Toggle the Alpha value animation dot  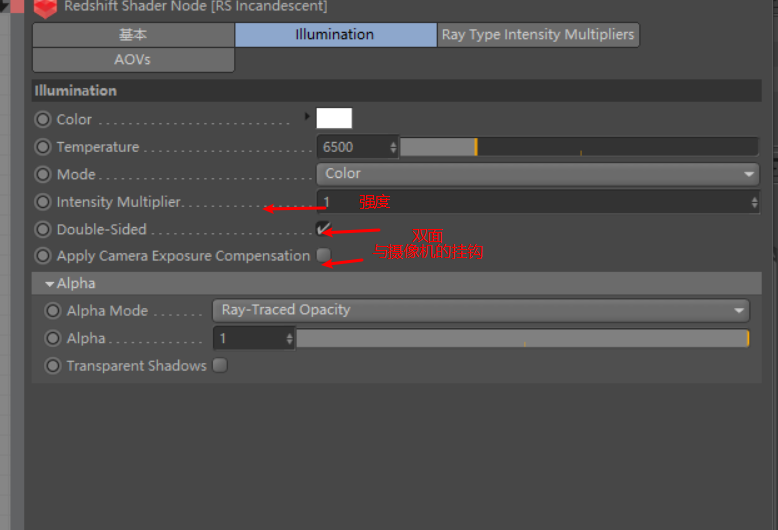pyautogui.click(x=53, y=338)
